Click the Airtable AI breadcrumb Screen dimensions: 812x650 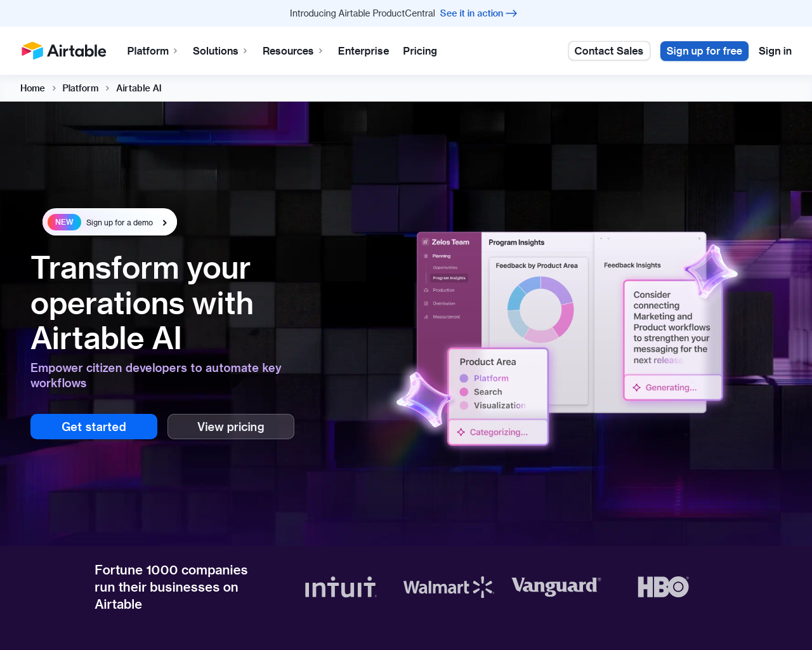(x=139, y=88)
